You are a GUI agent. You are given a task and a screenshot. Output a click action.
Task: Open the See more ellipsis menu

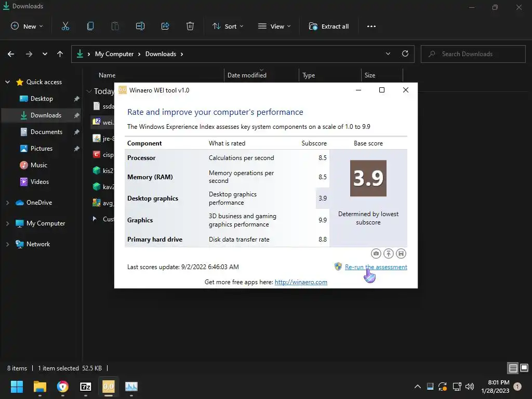[x=371, y=26]
